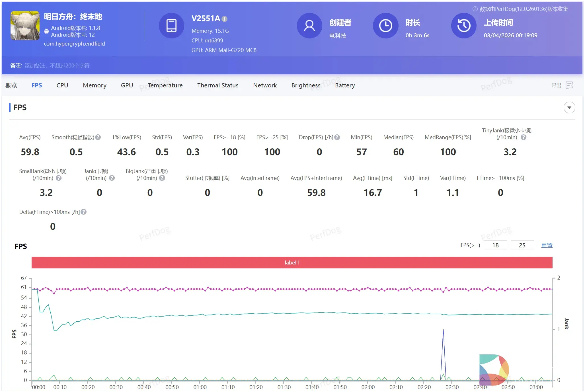Viewport: 585px width, 392px height.
Task: Click the Jank(卡顿) help icon
Action: (x=112, y=178)
